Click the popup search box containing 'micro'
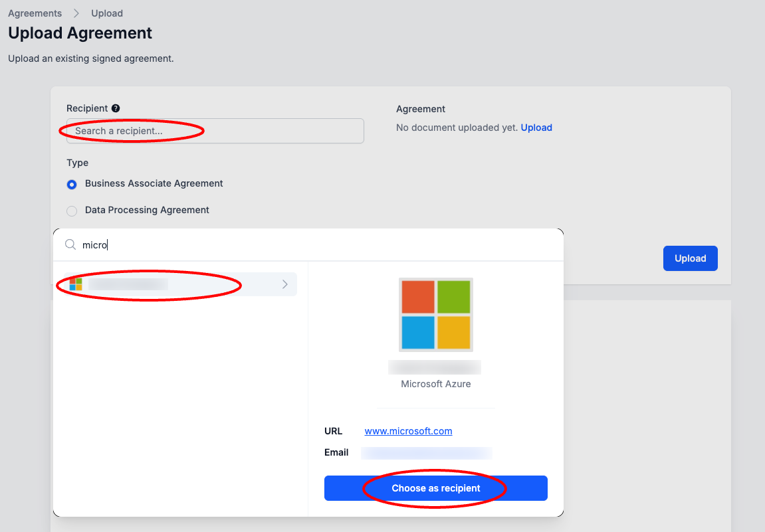765x532 pixels. pos(308,245)
